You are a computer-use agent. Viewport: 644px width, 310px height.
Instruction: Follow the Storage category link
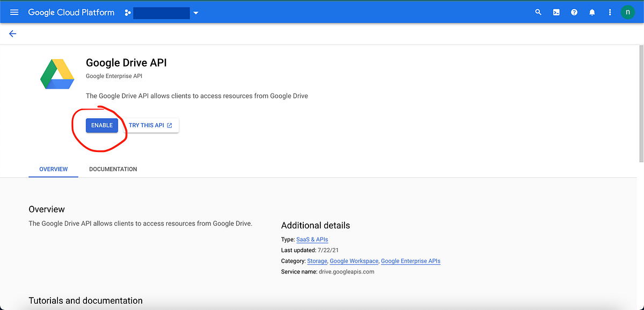pos(317,261)
